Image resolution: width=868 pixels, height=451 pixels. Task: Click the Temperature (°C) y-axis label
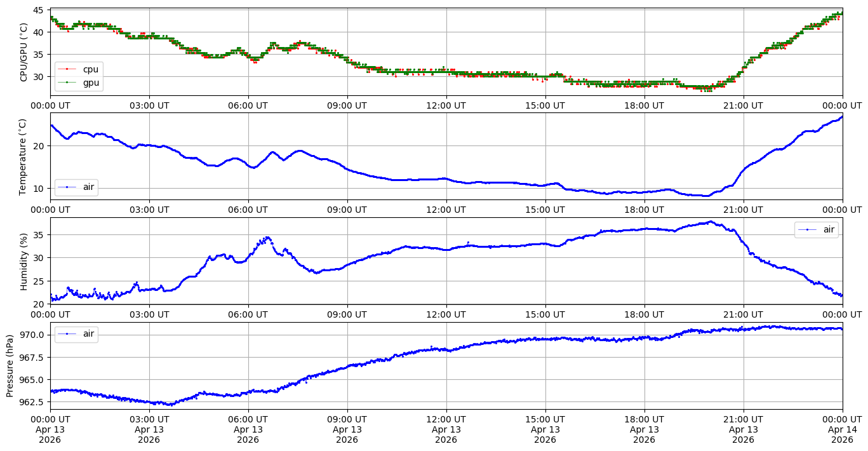(x=24, y=156)
